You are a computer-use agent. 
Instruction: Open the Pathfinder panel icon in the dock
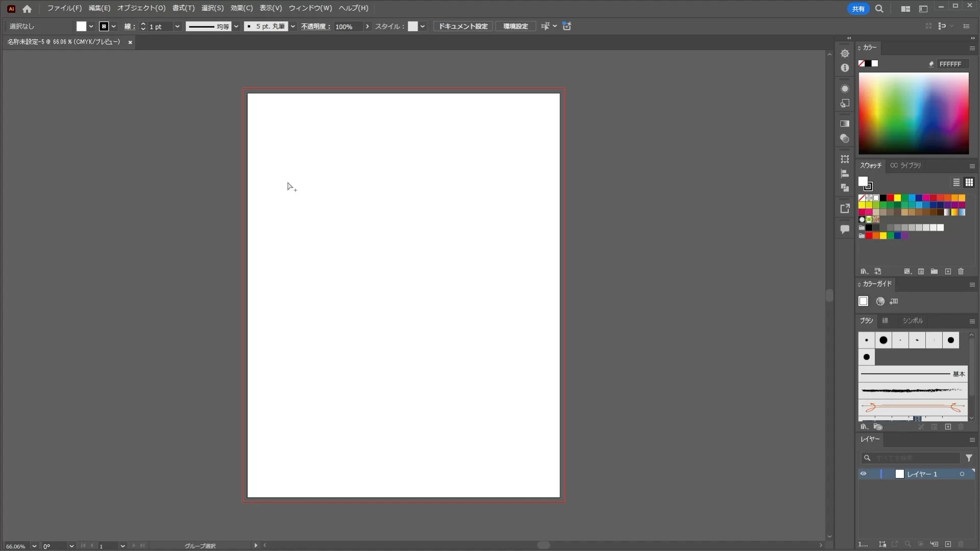pos(845,188)
